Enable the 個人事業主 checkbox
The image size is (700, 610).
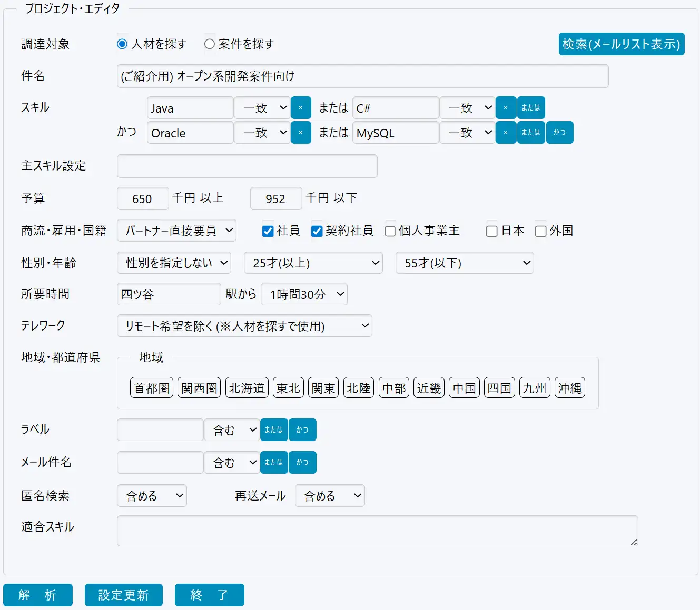tap(390, 231)
